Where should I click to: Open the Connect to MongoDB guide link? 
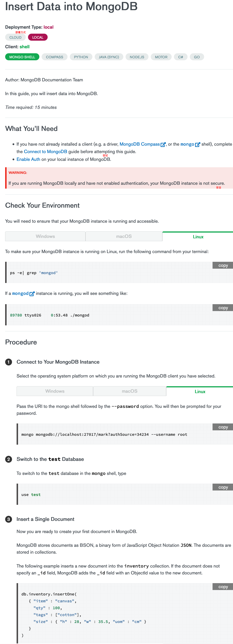pos(45,152)
